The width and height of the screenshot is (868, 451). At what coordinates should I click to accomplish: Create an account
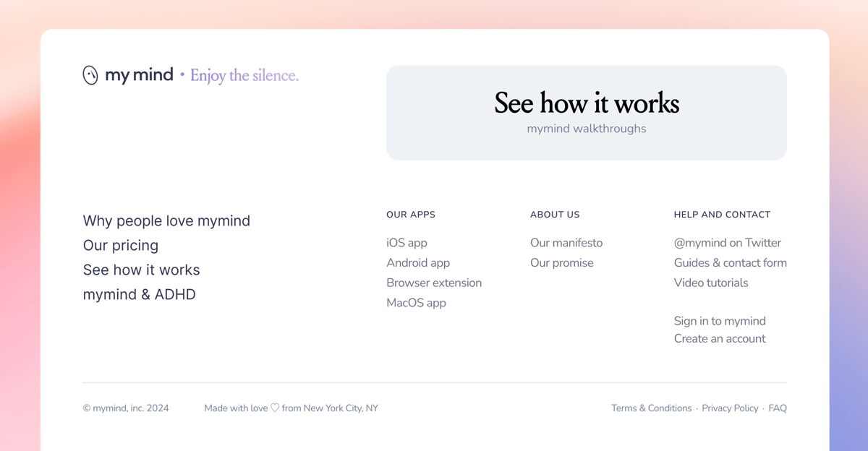click(x=719, y=338)
